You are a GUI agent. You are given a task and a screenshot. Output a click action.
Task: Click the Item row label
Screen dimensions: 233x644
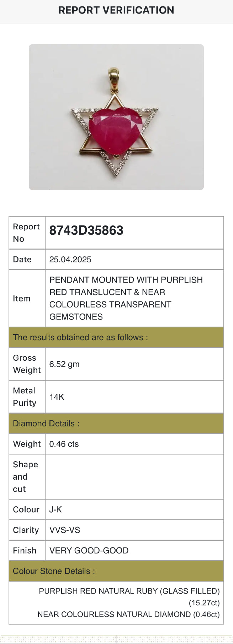pyautogui.click(x=22, y=299)
